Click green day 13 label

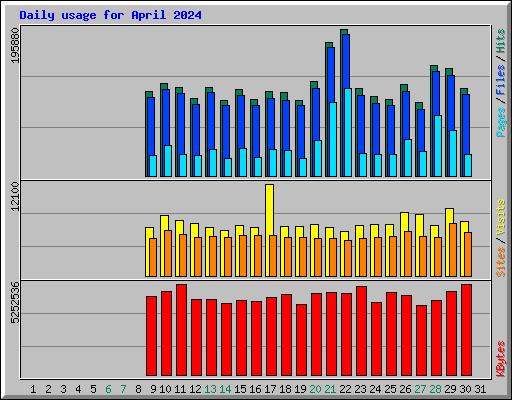click(x=210, y=389)
